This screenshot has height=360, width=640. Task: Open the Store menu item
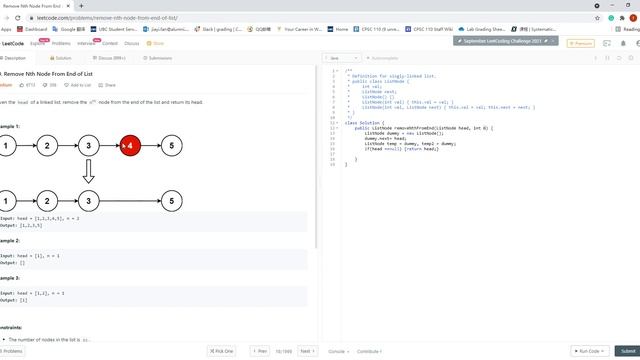click(156, 43)
